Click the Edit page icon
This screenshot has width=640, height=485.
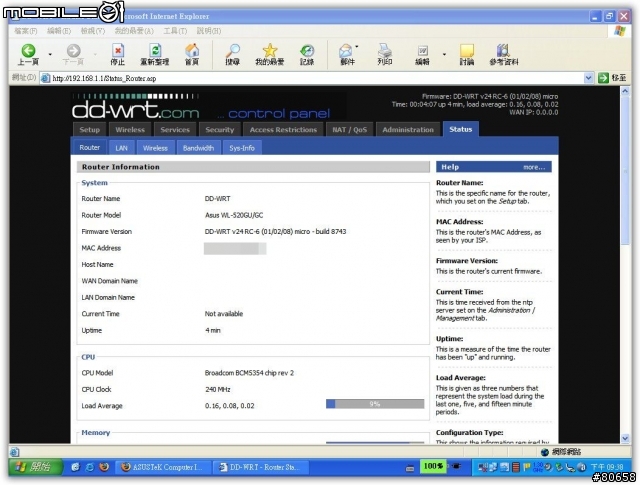tap(422, 51)
